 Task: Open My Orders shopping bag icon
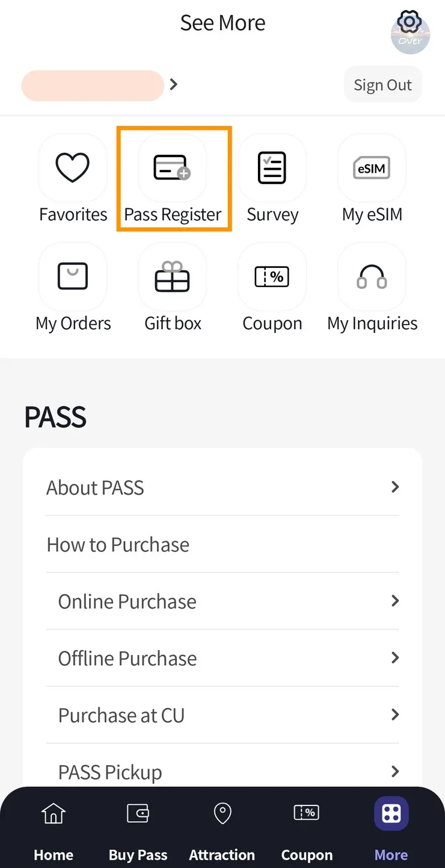(73, 277)
